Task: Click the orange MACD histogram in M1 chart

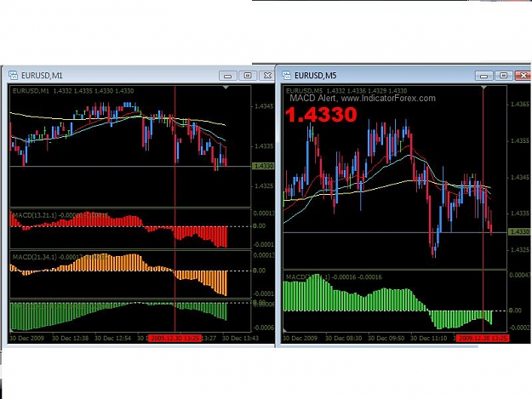Action: (x=119, y=273)
